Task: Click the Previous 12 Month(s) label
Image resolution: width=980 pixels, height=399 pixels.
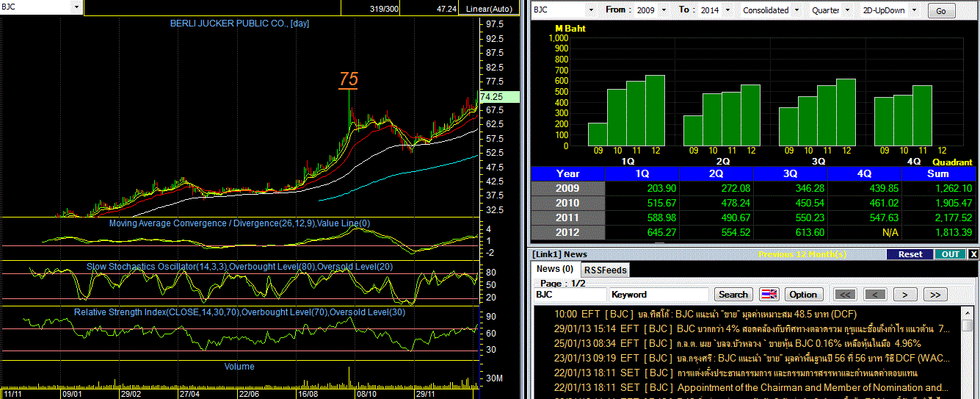Action: [x=802, y=254]
